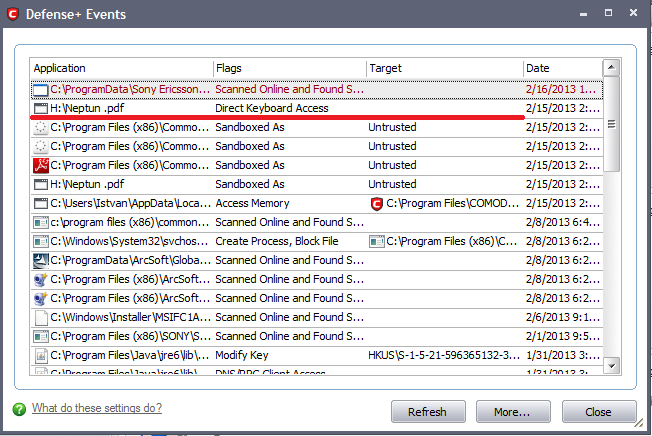Click the Comodo logo in title bar
This screenshot has width=652, height=436.
click(x=13, y=14)
